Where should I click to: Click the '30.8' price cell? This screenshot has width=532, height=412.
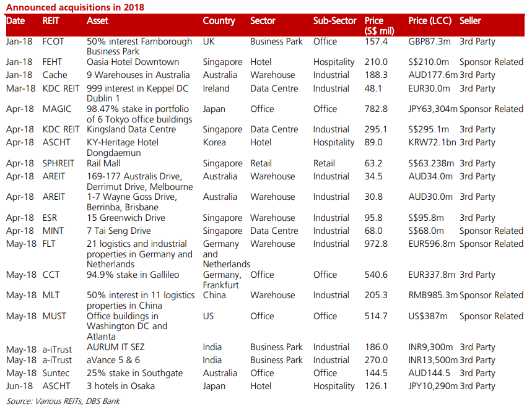pos(373,197)
